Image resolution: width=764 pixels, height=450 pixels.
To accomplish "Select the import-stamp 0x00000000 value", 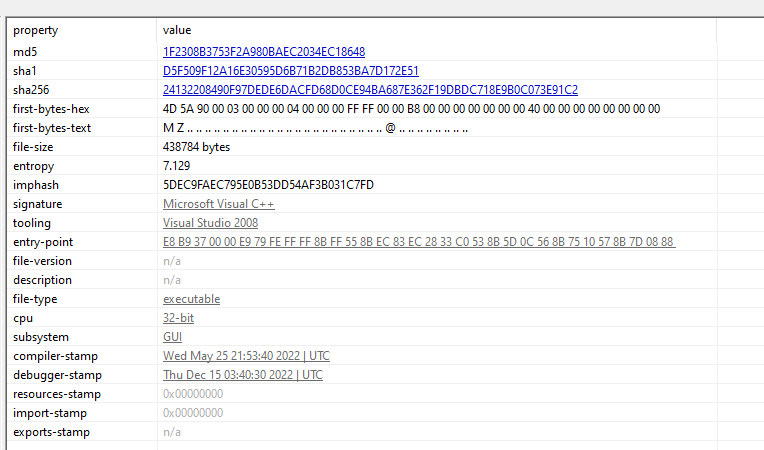I will click(193, 413).
